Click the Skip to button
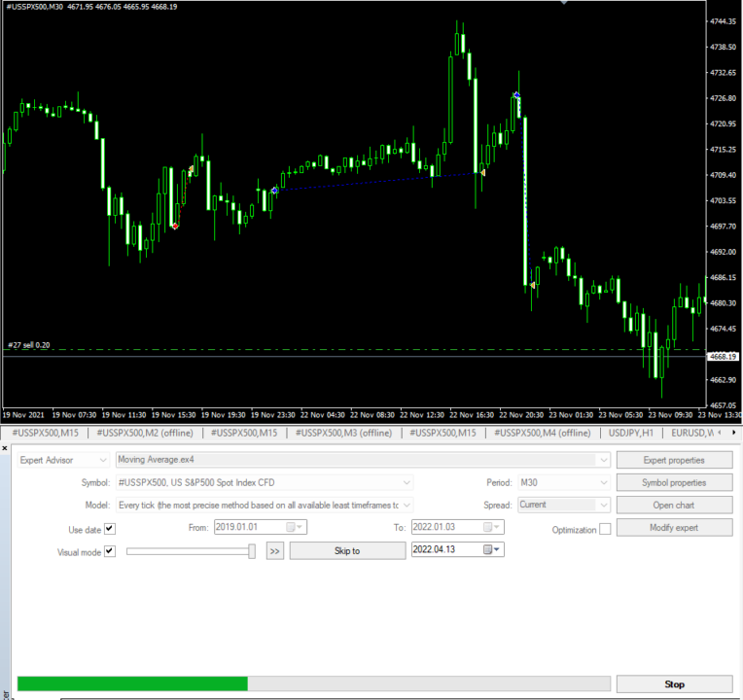This screenshot has width=743, height=700. 347,551
